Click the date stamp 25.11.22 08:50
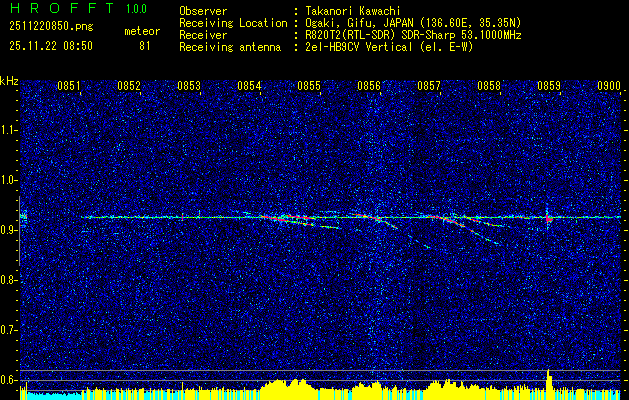The image size is (629, 400). [51, 46]
